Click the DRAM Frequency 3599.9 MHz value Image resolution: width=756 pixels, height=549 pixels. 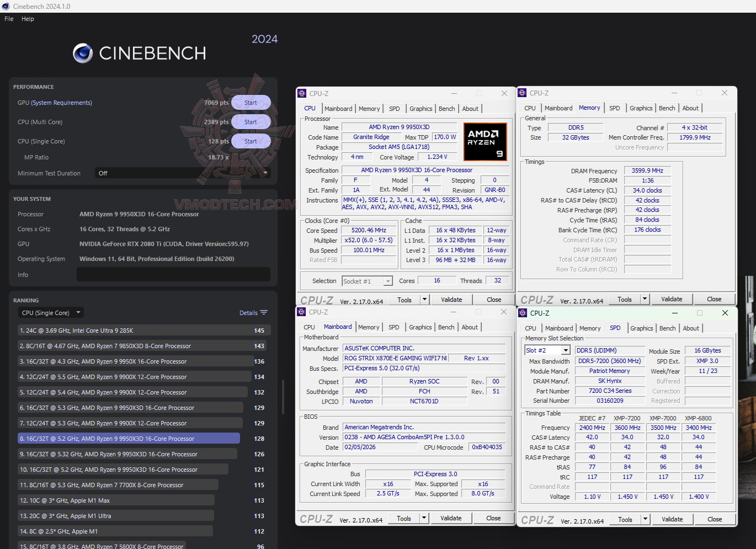point(647,170)
